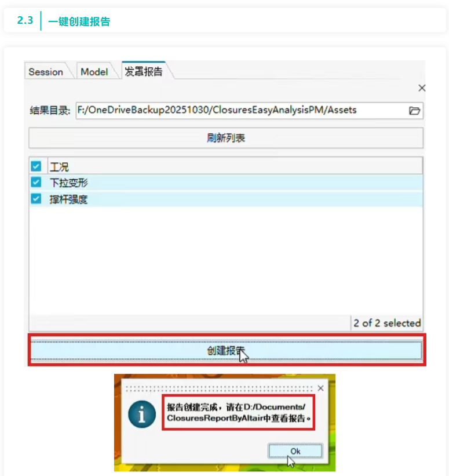The image size is (449, 476).
Task: Dismiss the report-complete dialog via its X
Action: click(x=320, y=388)
